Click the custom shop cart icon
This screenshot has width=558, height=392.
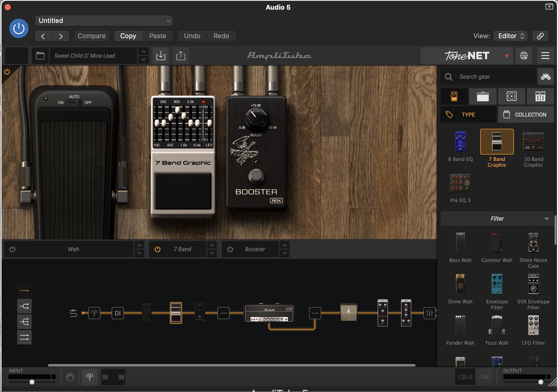click(x=546, y=77)
